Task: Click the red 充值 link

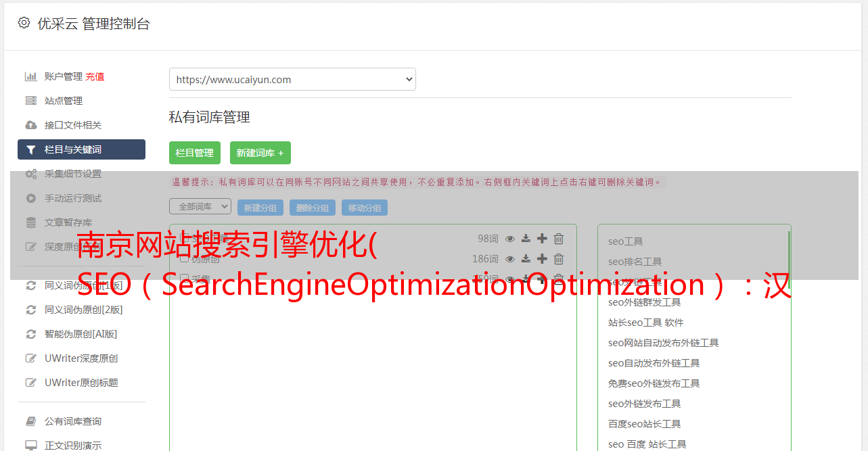Action: pos(95,76)
